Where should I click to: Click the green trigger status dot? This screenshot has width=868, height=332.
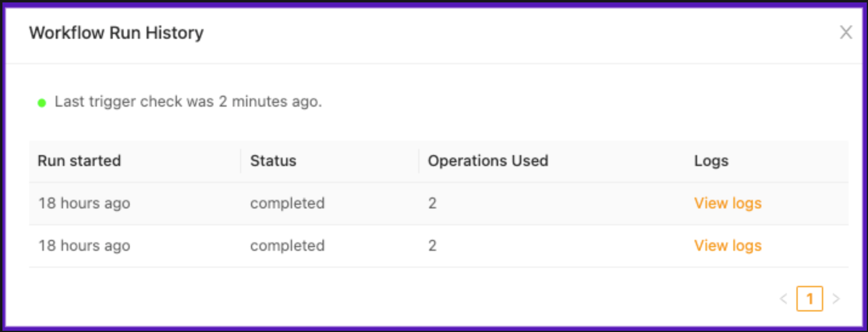point(42,102)
